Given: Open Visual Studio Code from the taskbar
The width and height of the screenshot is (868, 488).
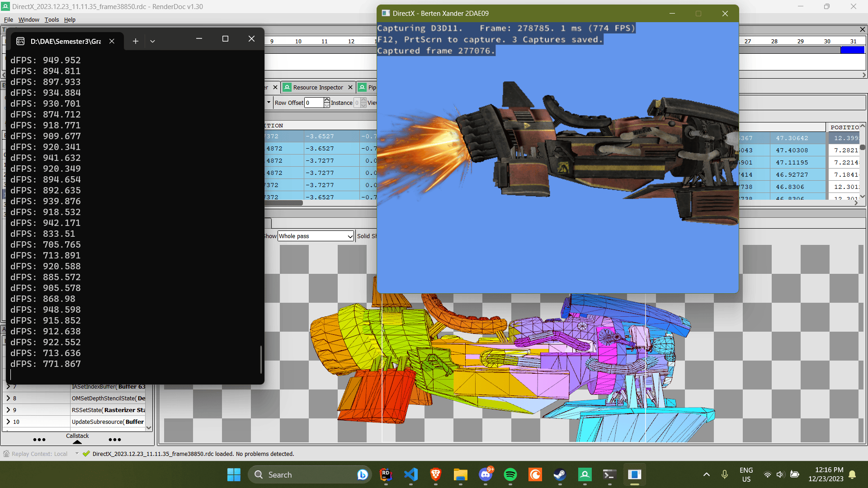Looking at the screenshot, I should [410, 474].
